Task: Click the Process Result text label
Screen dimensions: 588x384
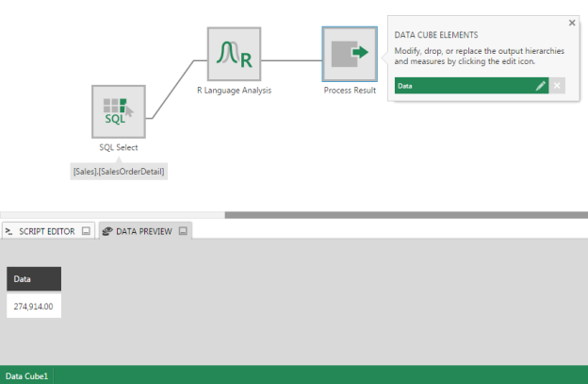Action: click(x=350, y=91)
